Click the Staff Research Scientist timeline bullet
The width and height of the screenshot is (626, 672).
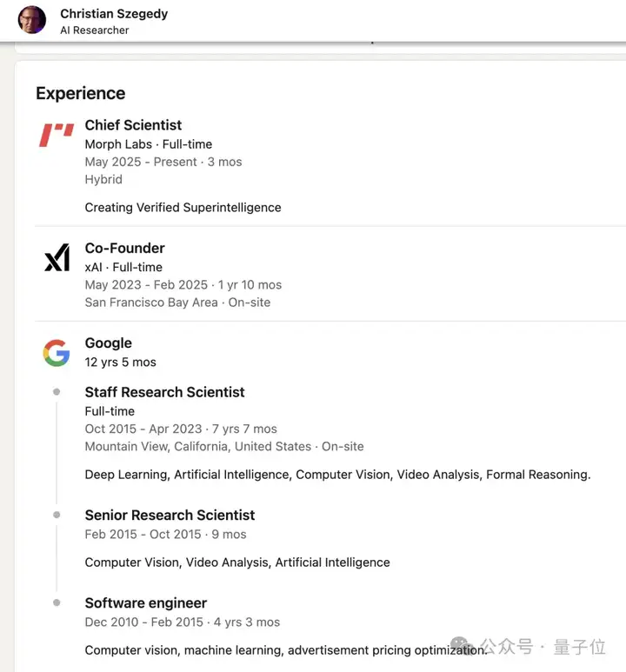(x=57, y=392)
